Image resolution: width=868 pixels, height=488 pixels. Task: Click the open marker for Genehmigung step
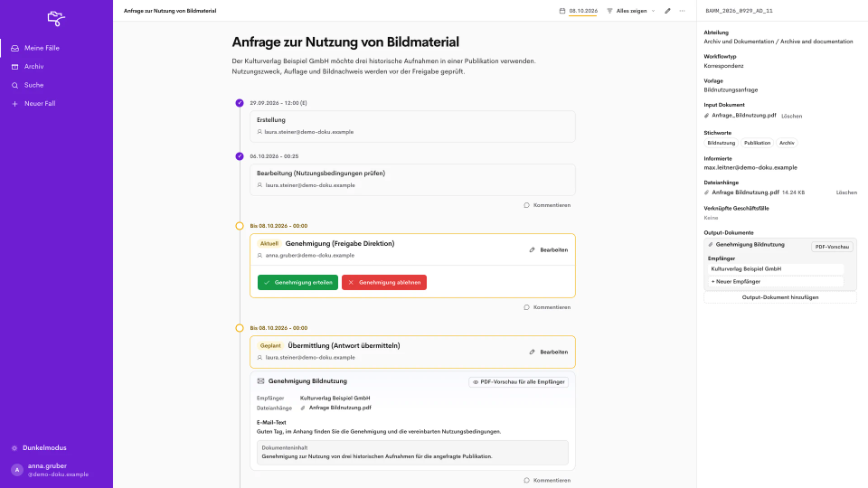pos(239,226)
